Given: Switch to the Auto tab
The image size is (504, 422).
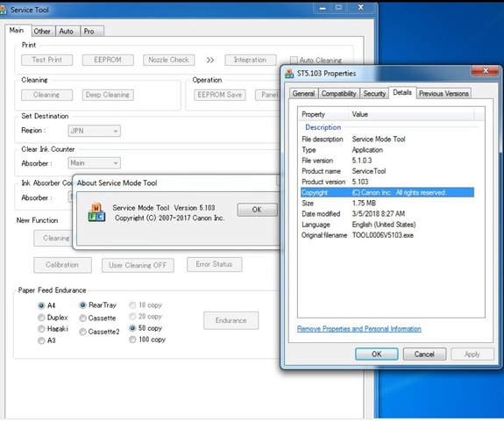Looking at the screenshot, I should [67, 32].
